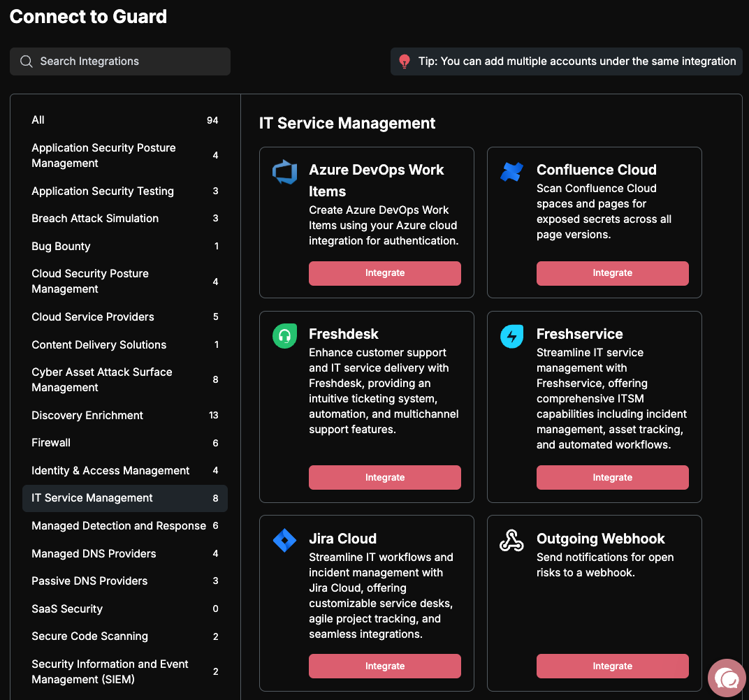749x700 pixels.
Task: Click the IT Service Management heading
Action: tap(347, 123)
